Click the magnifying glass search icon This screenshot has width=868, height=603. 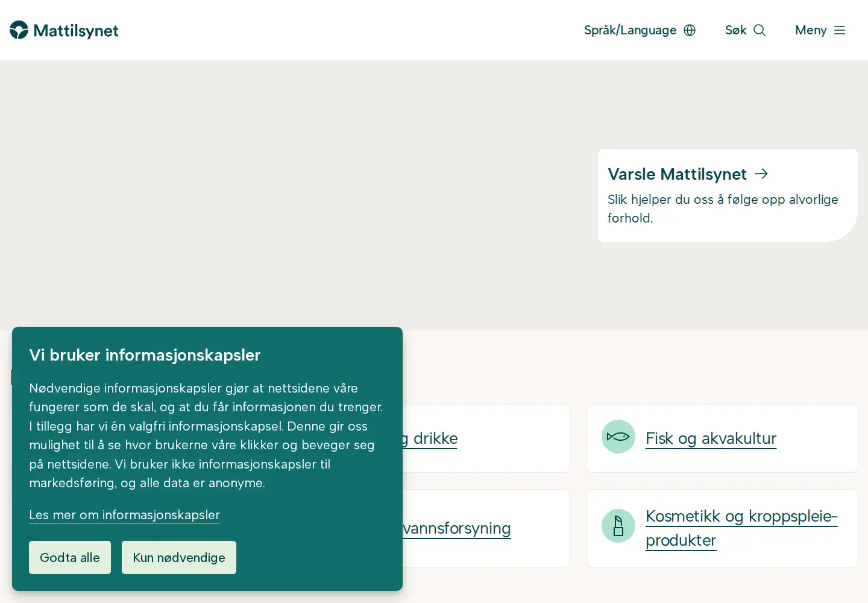pos(759,30)
